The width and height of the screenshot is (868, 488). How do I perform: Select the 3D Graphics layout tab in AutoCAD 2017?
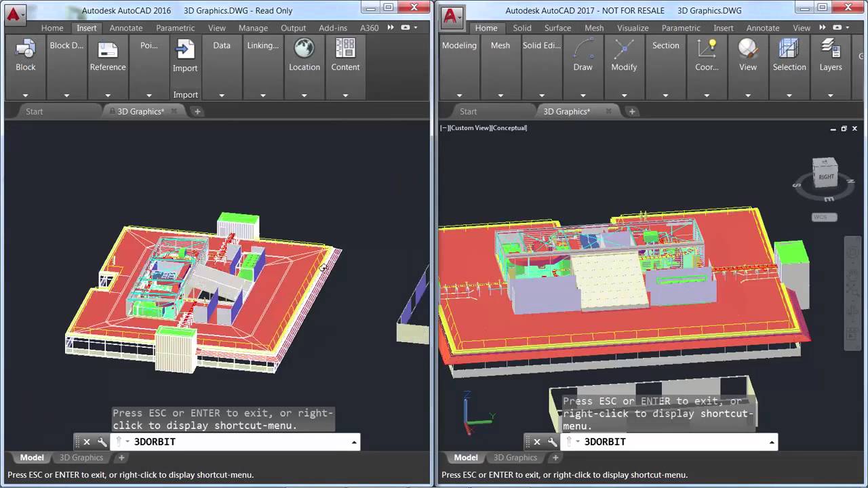[515, 457]
